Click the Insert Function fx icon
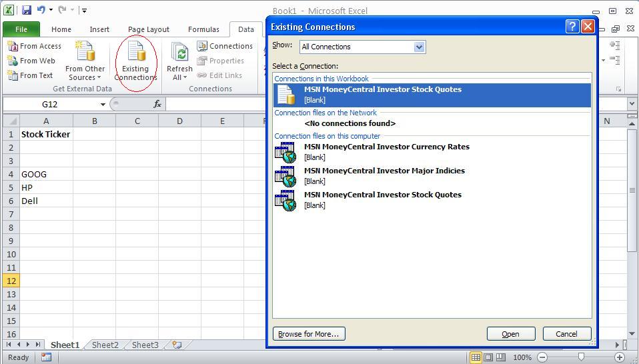 click(x=157, y=104)
